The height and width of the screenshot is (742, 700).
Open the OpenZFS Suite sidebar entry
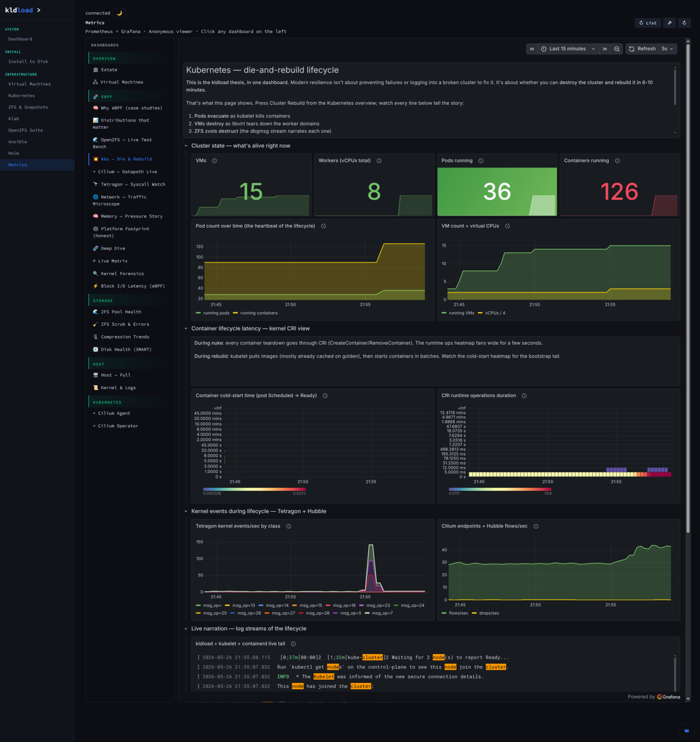coord(25,130)
